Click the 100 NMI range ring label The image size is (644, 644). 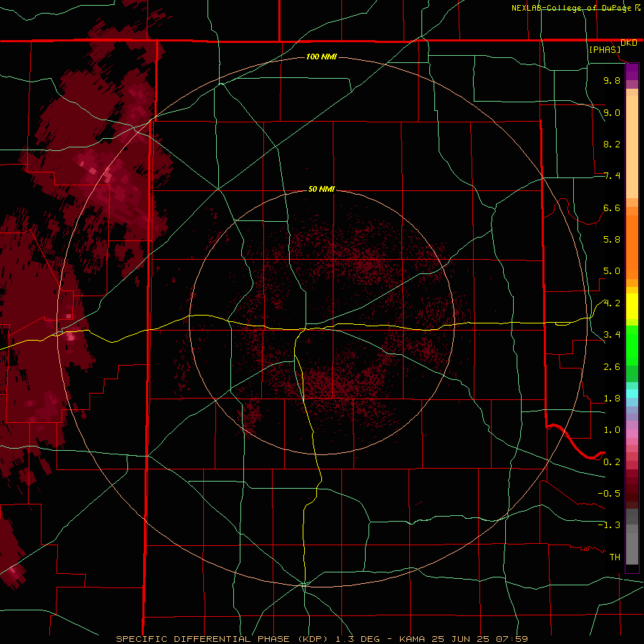(321, 57)
